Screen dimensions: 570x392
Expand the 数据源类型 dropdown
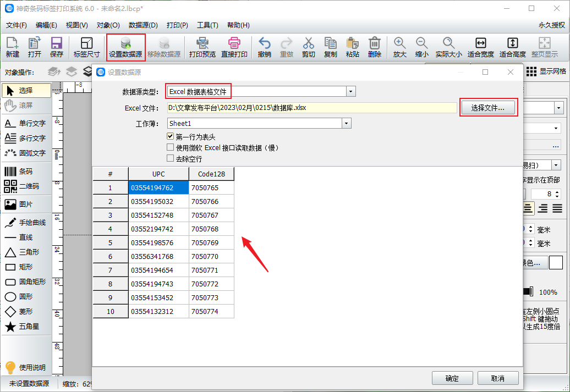tap(351, 91)
